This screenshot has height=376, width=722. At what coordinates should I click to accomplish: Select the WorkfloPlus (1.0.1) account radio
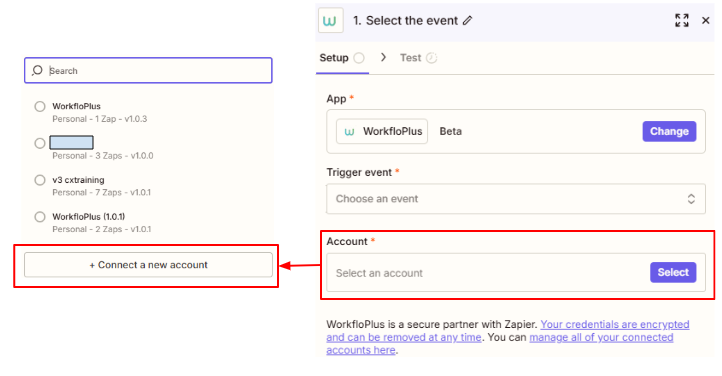coord(40,217)
